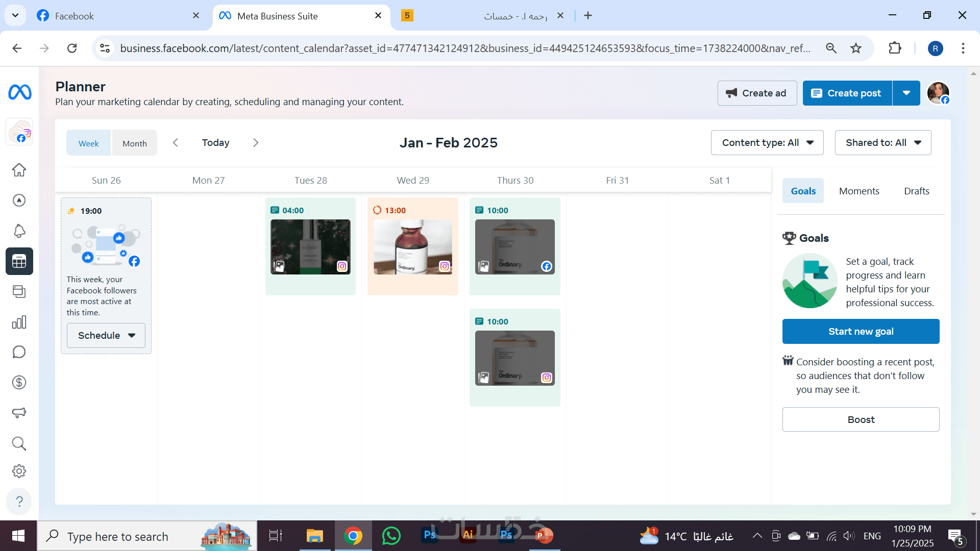Go to next week arrow
The width and height of the screenshot is (980, 551).
coord(256,143)
